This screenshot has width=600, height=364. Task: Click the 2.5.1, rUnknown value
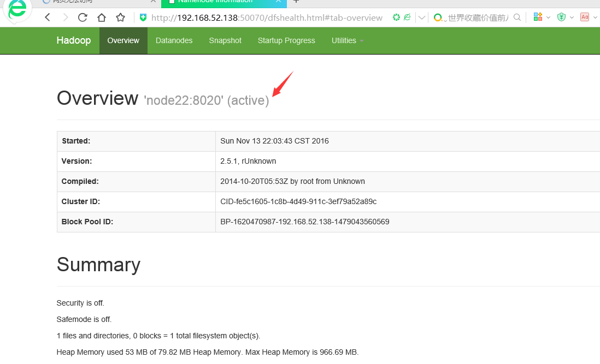pos(248,161)
